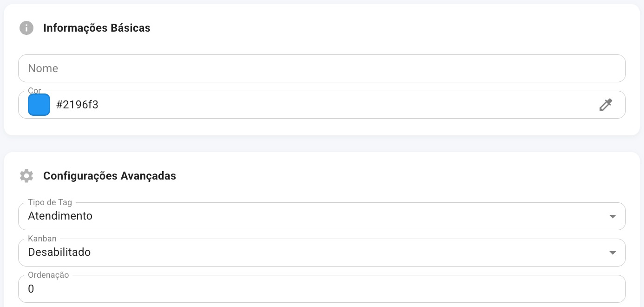Click the Configurações Avançadas section heading
The height and width of the screenshot is (307, 644).
pyautogui.click(x=110, y=176)
